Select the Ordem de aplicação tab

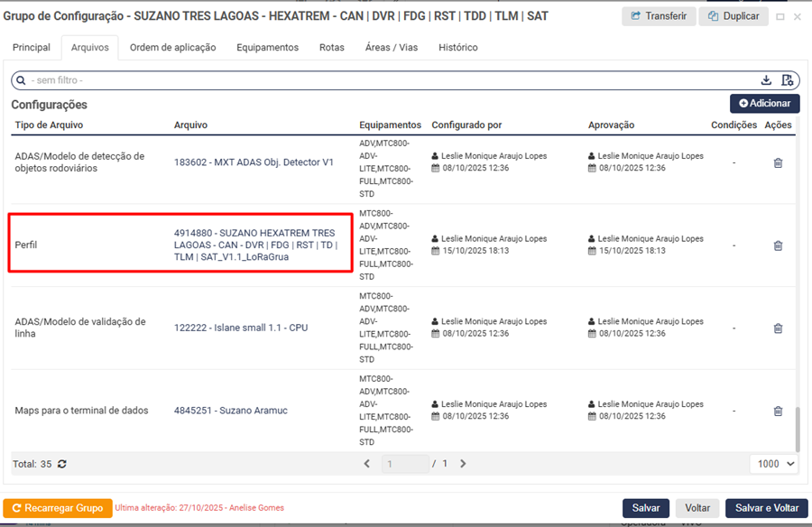pyautogui.click(x=172, y=48)
